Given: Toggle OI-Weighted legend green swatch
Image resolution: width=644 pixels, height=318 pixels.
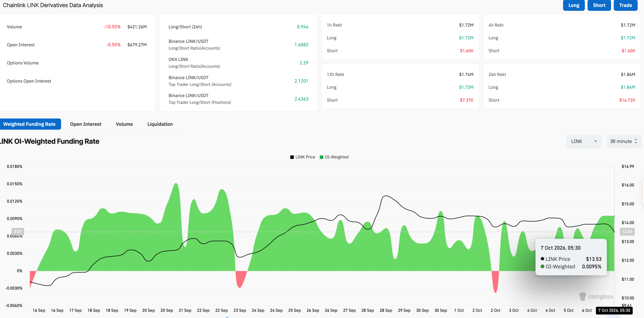Looking at the screenshot, I should [x=321, y=157].
